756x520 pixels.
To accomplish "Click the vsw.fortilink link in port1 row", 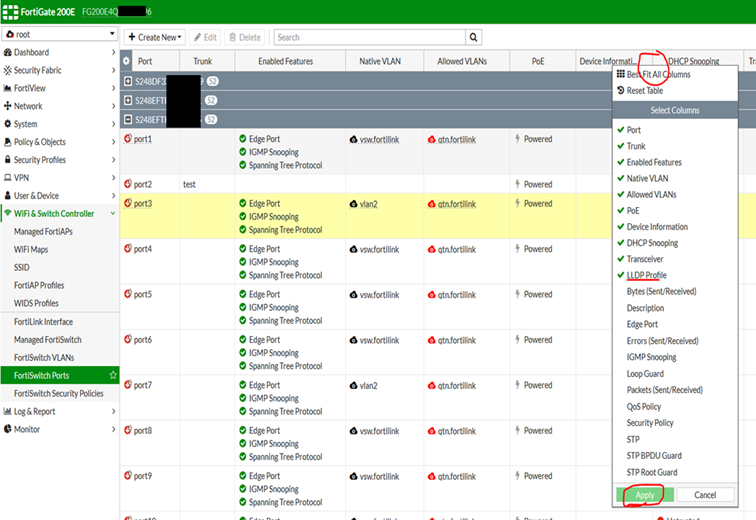I will tap(379, 140).
